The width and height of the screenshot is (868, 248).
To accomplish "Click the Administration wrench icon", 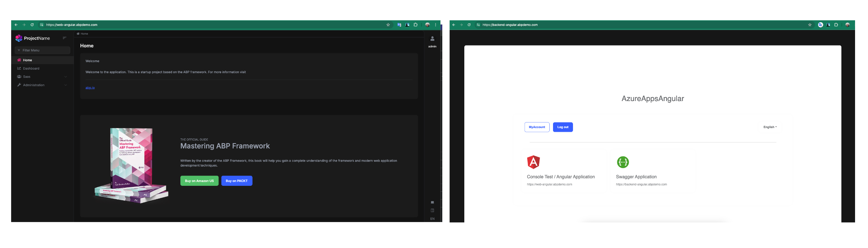I will 19,85.
